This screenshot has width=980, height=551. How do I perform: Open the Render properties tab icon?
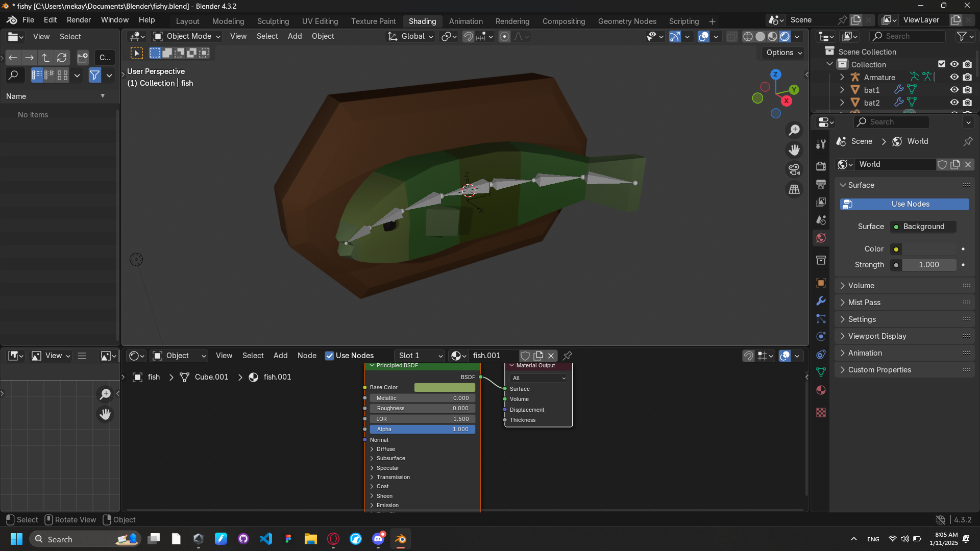821,166
